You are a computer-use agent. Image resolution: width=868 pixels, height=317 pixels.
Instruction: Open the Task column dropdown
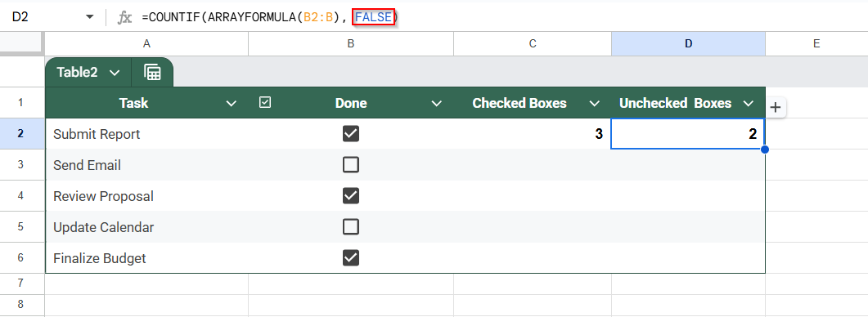(232, 104)
